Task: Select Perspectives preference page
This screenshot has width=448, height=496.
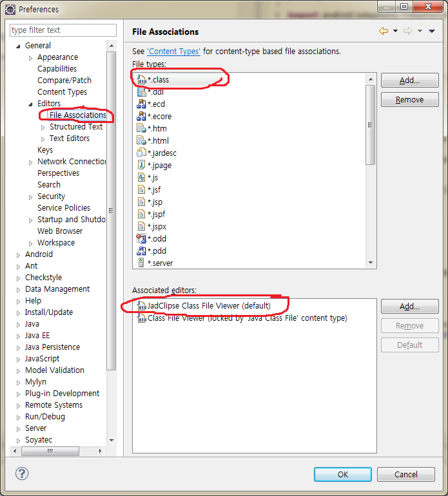Action: click(x=58, y=173)
